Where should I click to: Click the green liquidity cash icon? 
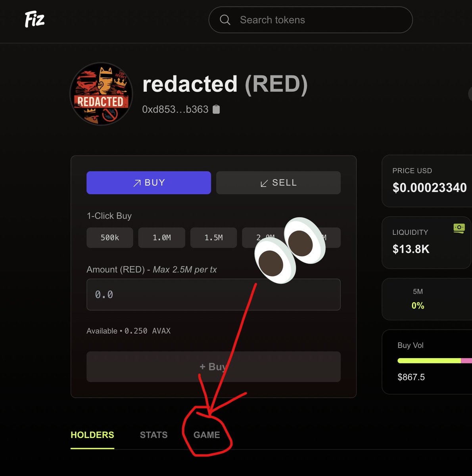(x=459, y=228)
